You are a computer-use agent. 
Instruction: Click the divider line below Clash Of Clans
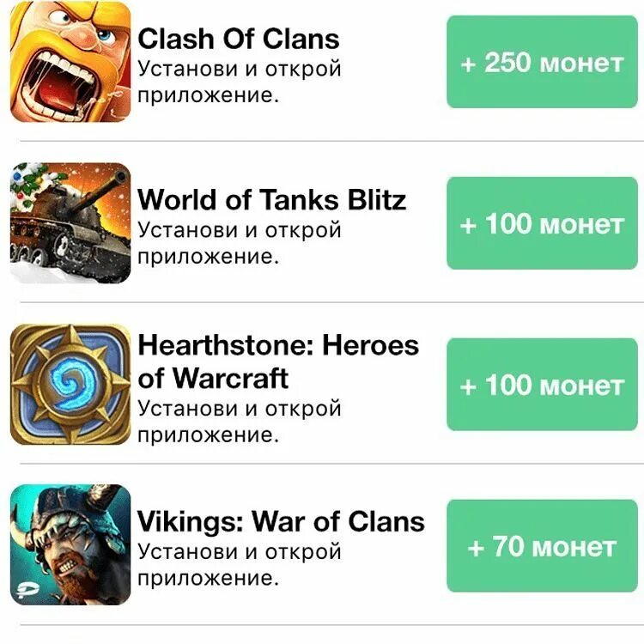click(x=331, y=141)
